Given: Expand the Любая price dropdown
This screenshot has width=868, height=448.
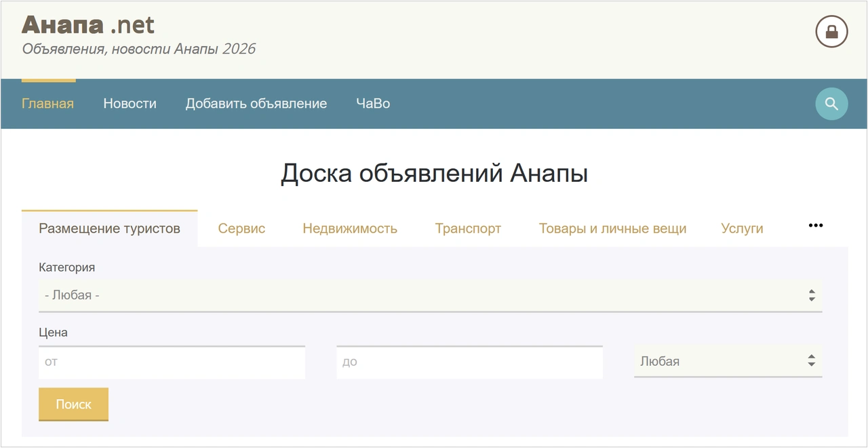Looking at the screenshot, I should point(728,362).
